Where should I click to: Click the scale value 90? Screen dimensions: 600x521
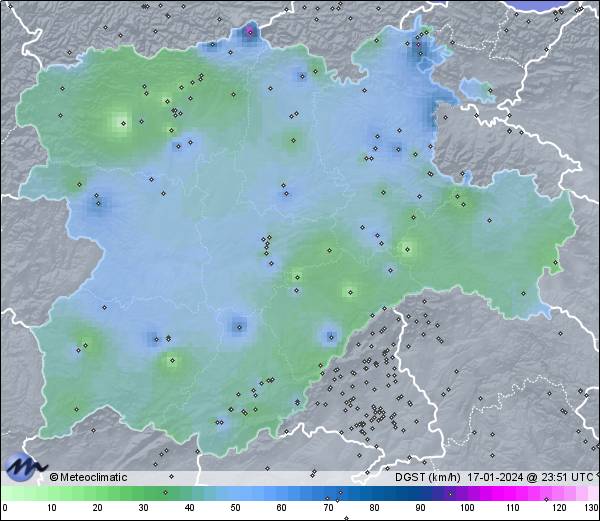420,508
